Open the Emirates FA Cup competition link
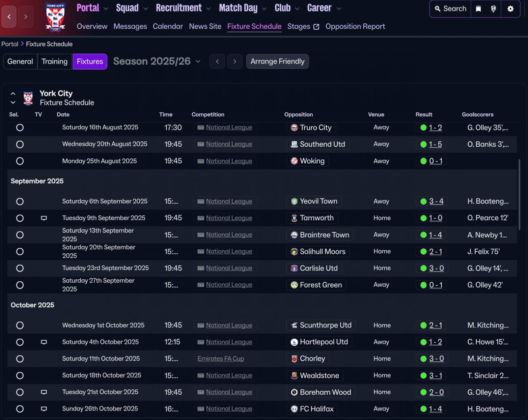This screenshot has height=420, width=528. [x=221, y=359]
